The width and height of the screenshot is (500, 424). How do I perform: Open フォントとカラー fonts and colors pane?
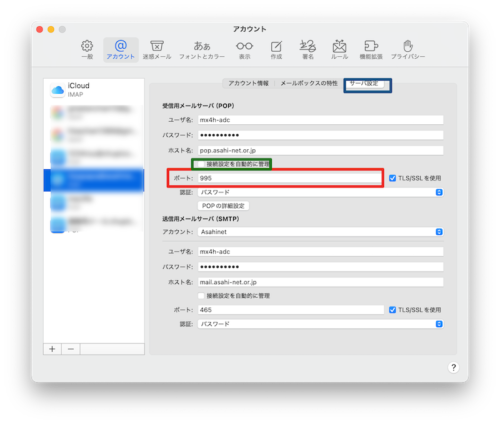coord(202,50)
